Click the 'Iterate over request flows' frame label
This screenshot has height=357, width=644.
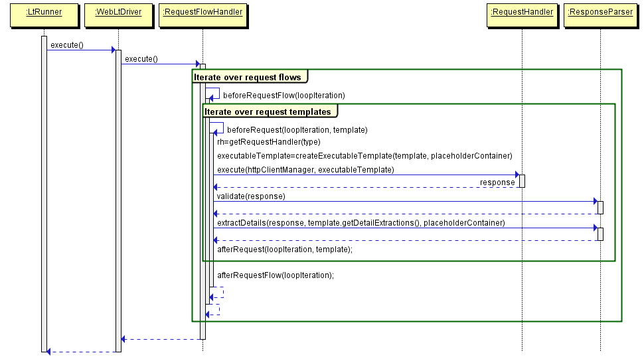[x=250, y=77]
